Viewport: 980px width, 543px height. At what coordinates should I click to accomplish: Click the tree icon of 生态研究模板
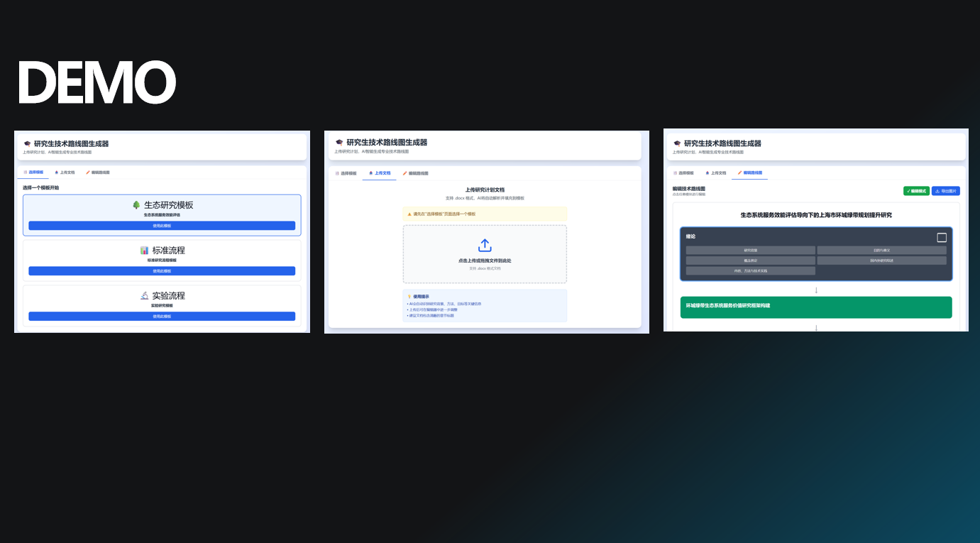(x=136, y=205)
